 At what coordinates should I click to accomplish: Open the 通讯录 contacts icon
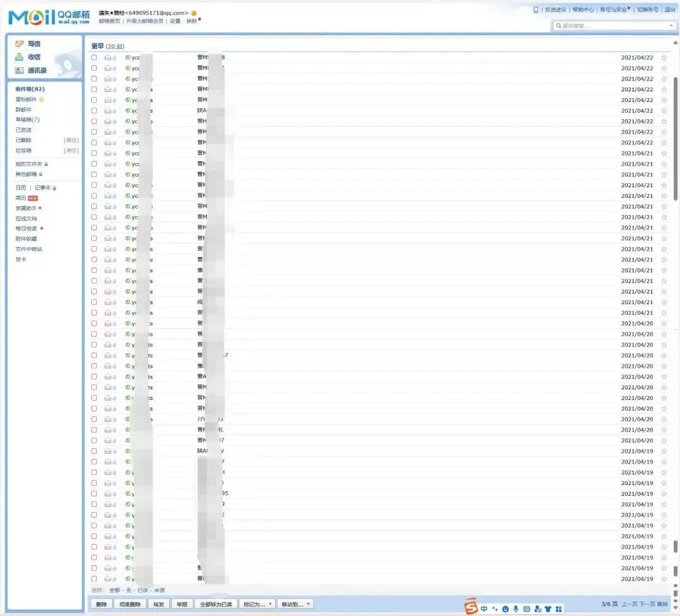point(20,71)
